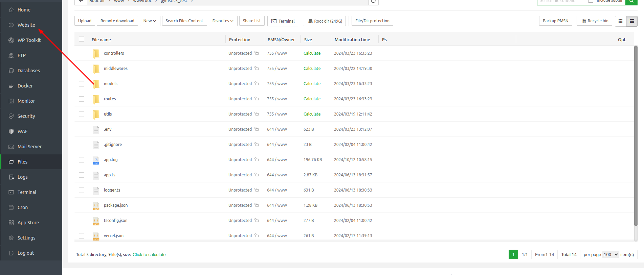Click the file list vertical scrollbar

(x=636, y=135)
